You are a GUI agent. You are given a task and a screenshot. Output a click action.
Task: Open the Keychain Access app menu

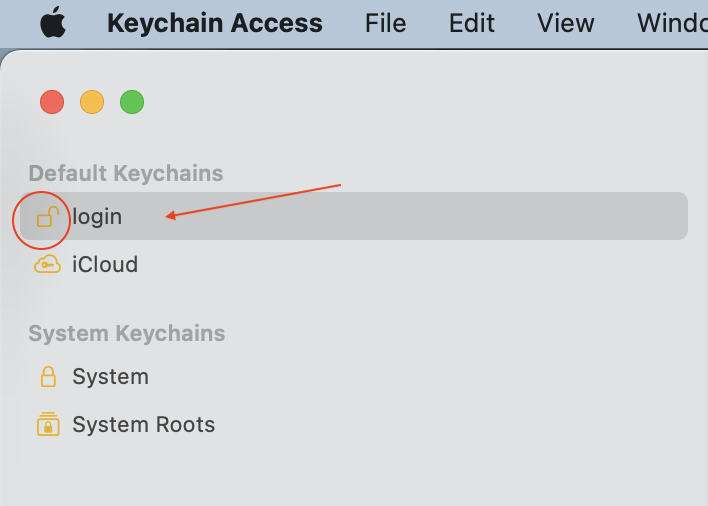(x=215, y=23)
